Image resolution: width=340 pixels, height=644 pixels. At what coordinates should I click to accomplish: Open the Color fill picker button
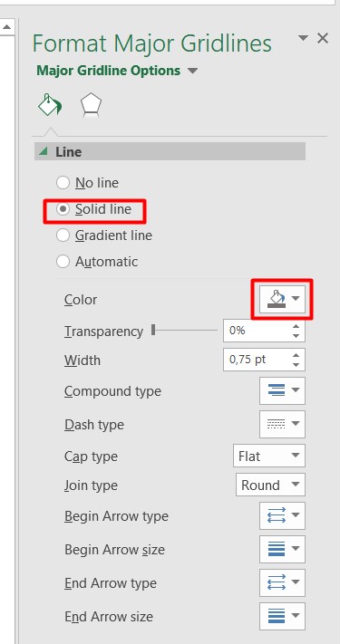(x=283, y=300)
